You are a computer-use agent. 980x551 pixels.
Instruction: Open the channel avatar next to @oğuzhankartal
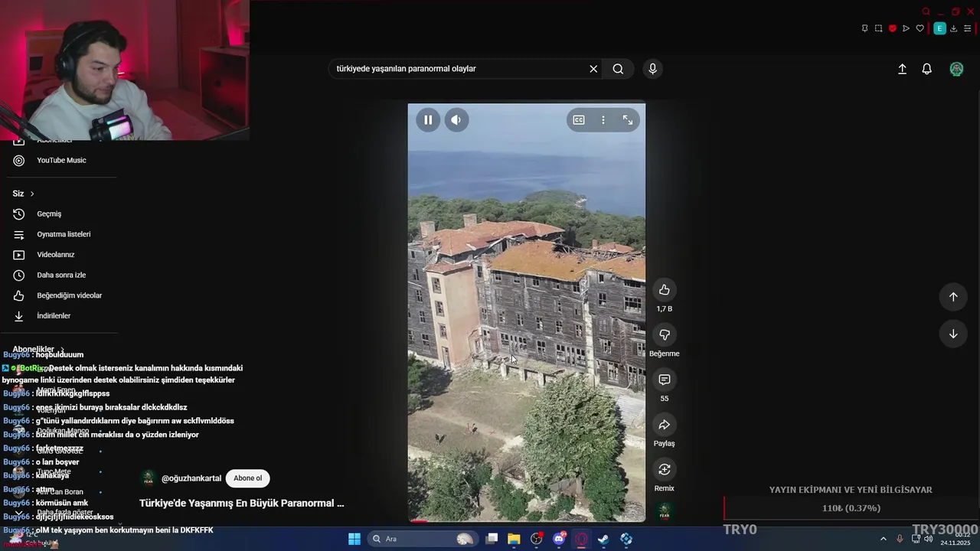tap(148, 478)
